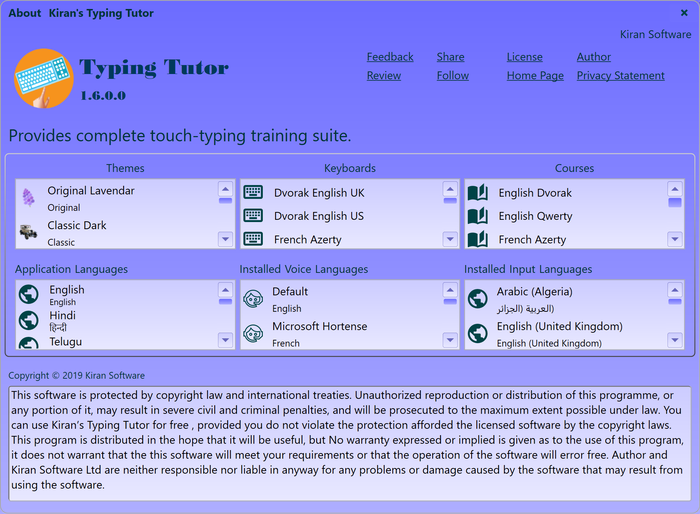Click the Installed Input Languages down arrow
Screen dimensions: 700x514
click(675, 340)
